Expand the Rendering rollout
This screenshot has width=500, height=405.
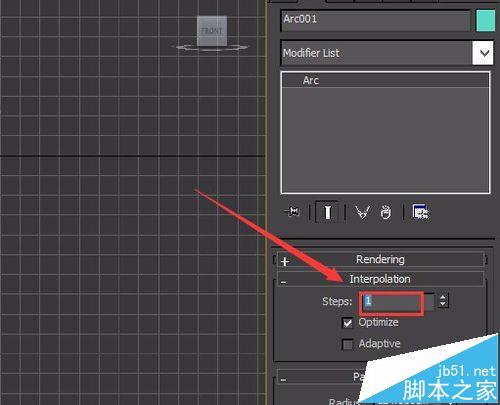point(380,259)
